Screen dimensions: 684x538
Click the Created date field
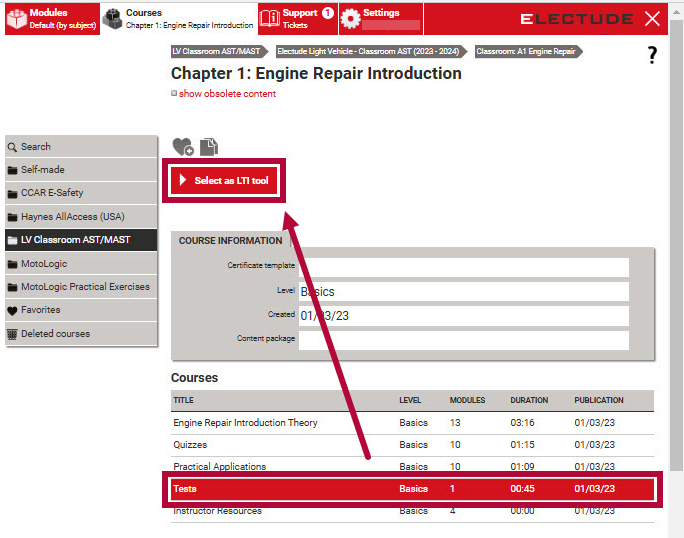point(464,315)
